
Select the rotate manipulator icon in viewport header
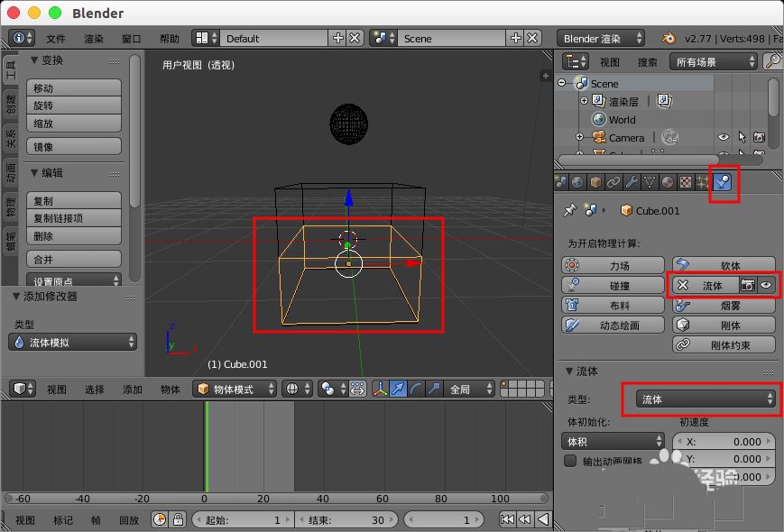(415, 389)
